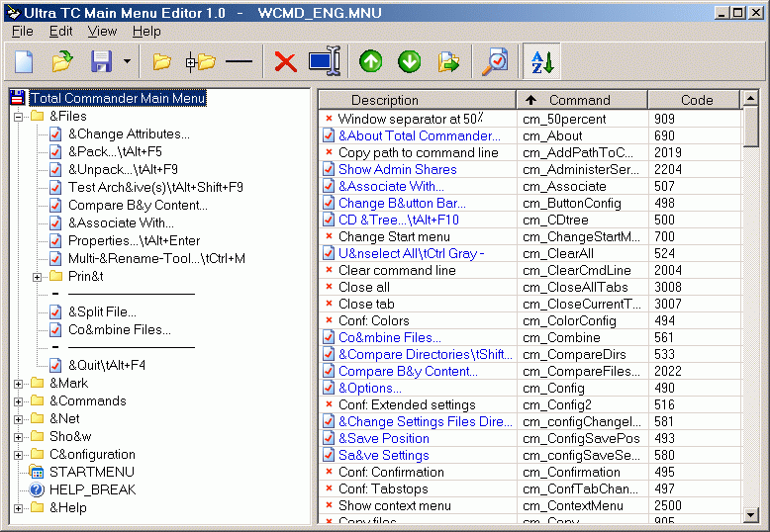Toggle the &Pack...\tAlt+F5 item checkbox
The width and height of the screenshot is (770, 532).
coord(55,152)
